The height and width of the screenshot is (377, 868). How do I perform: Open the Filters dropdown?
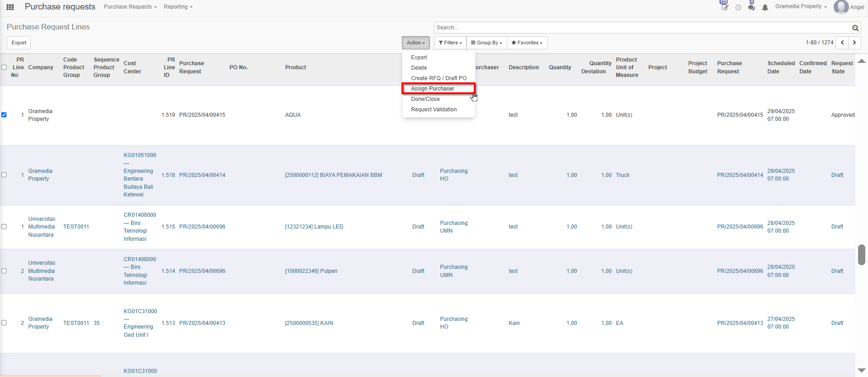click(450, 43)
